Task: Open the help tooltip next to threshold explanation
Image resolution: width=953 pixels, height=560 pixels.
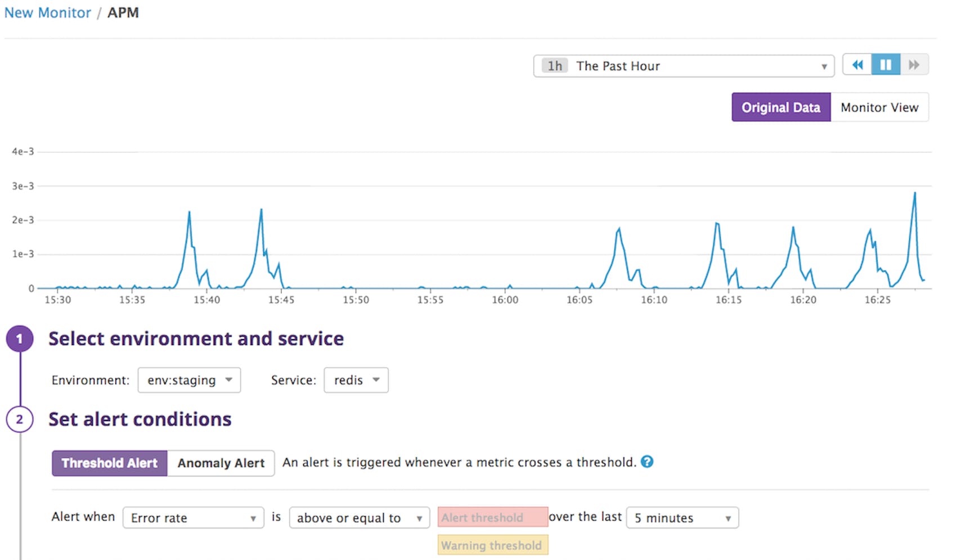Action: 647,462
